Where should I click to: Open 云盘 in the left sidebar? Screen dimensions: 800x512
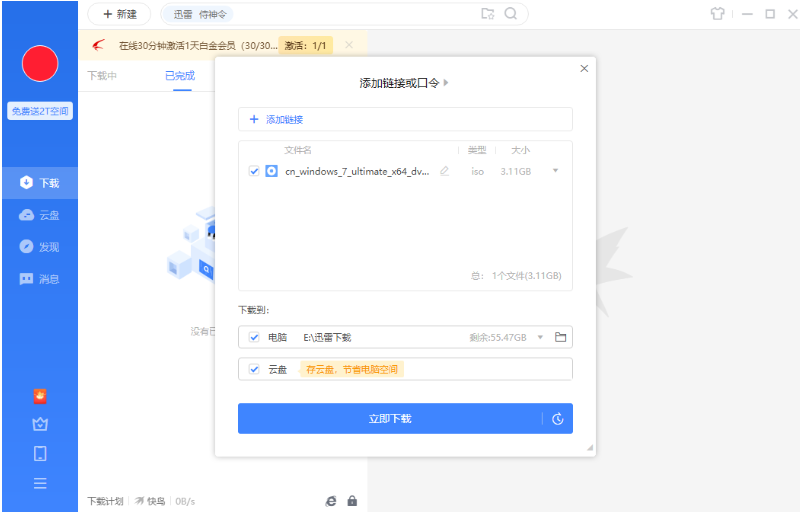click(40, 215)
